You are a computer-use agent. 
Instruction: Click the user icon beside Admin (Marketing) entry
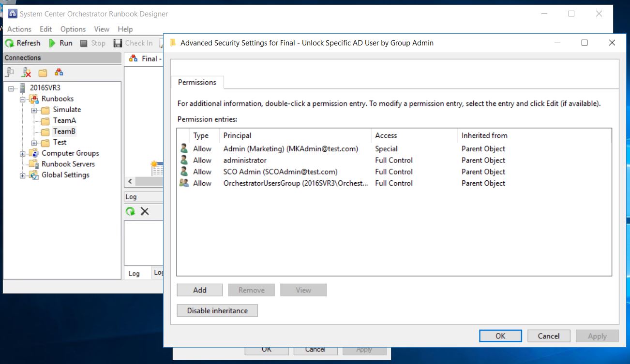(x=184, y=149)
